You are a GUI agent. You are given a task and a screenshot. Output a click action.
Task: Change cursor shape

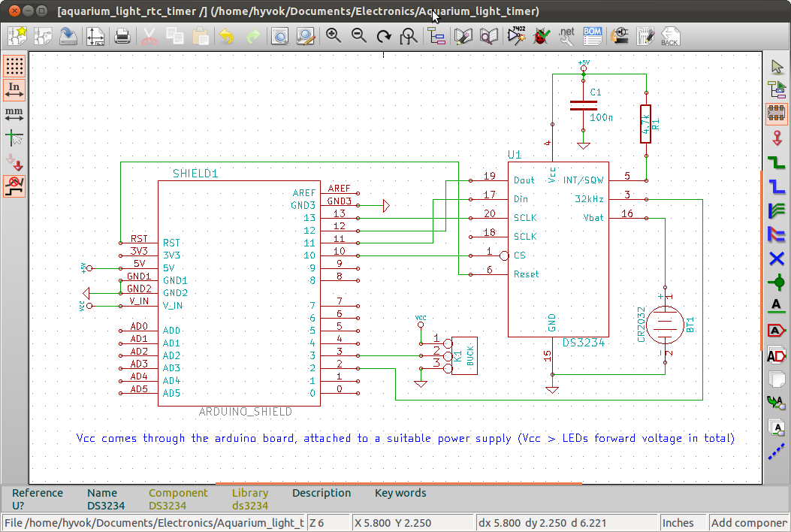click(14, 138)
